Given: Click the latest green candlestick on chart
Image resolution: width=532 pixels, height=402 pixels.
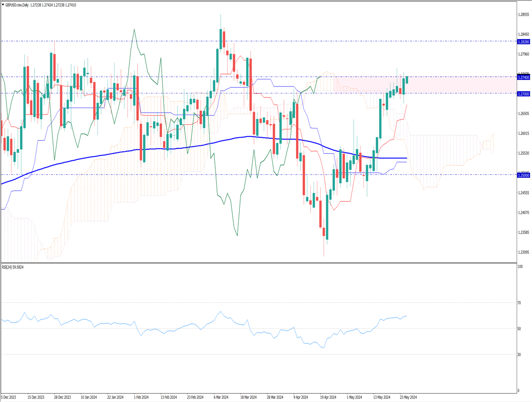Looking at the screenshot, I should pos(407,79).
